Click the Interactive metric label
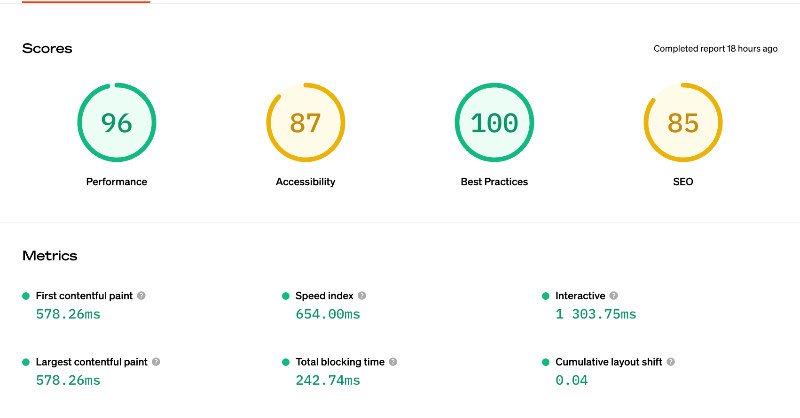 pyautogui.click(x=580, y=296)
